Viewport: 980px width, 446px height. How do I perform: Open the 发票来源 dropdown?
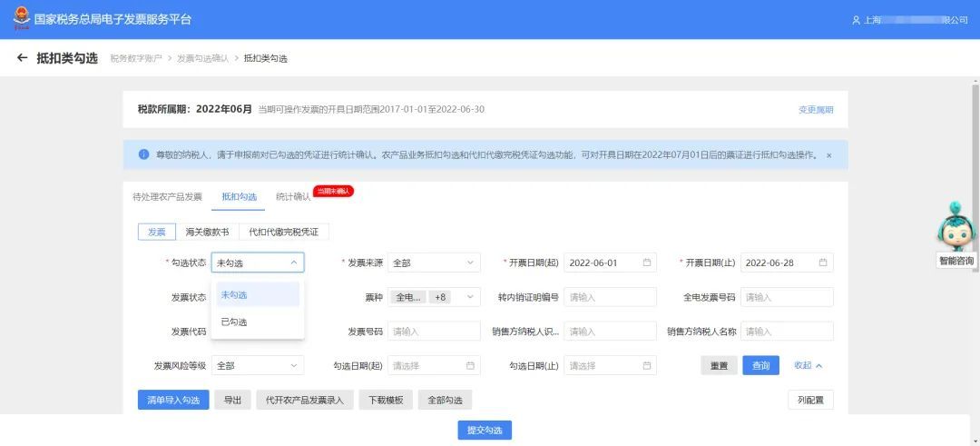coord(434,263)
